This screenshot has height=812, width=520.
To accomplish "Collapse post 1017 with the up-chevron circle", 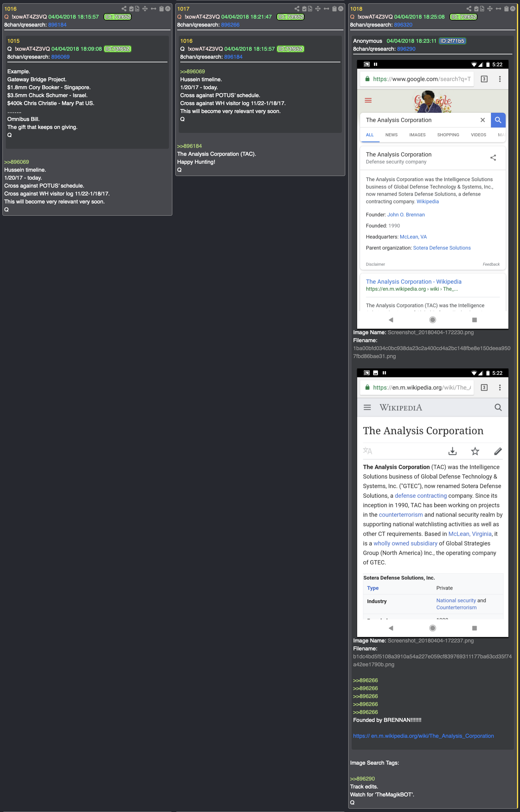I will click(x=341, y=9).
